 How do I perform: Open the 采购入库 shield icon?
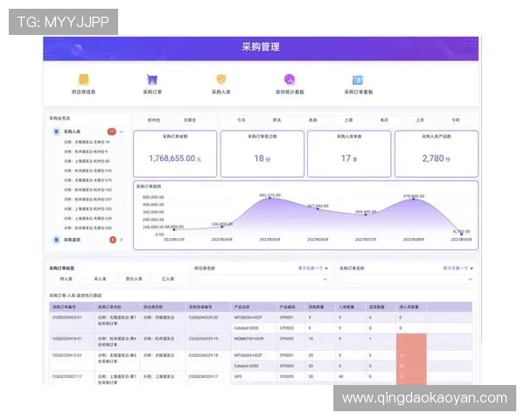(221, 80)
